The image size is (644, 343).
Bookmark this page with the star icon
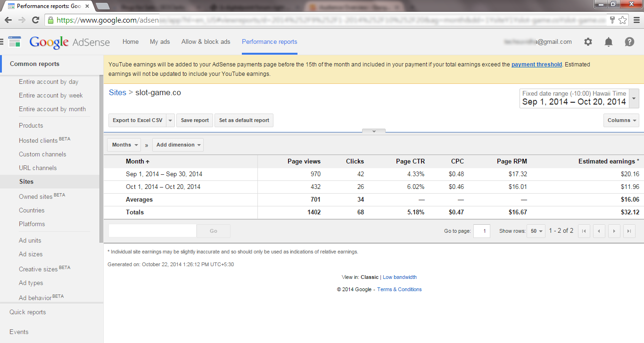(623, 20)
